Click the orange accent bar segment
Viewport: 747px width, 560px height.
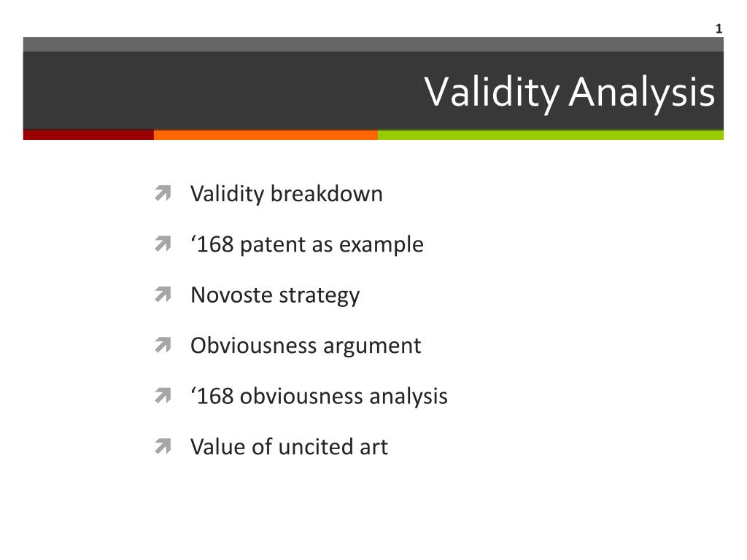coord(266,135)
